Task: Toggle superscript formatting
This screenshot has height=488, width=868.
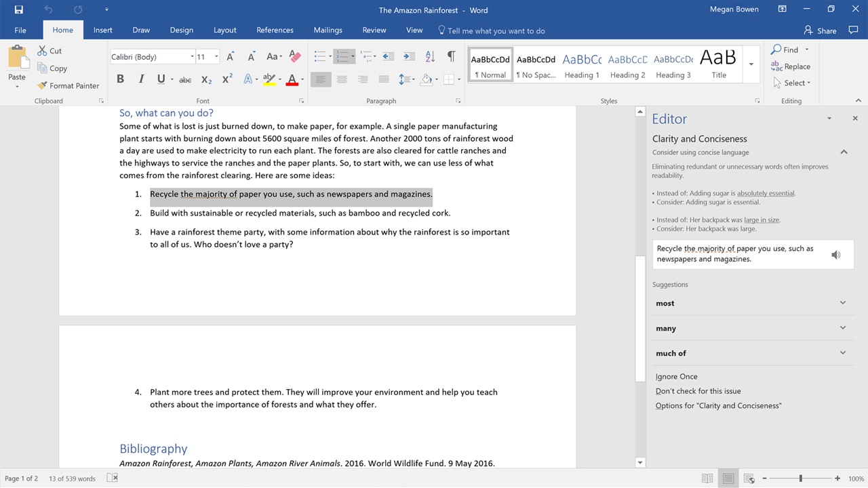Action: click(x=226, y=79)
